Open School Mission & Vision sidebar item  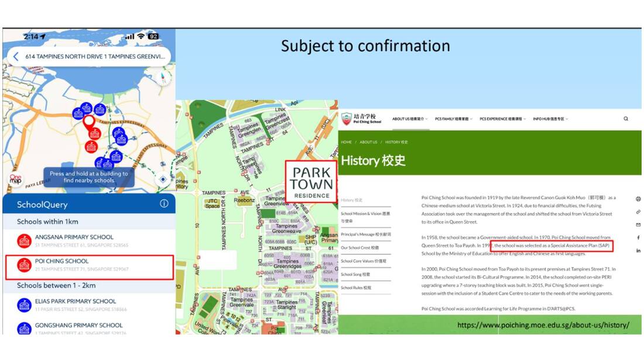365,217
